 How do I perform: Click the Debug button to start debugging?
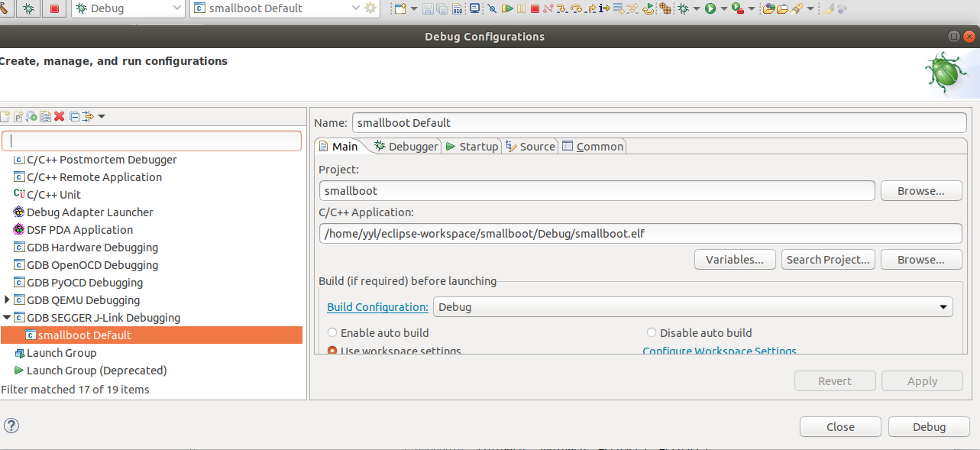coord(928,426)
